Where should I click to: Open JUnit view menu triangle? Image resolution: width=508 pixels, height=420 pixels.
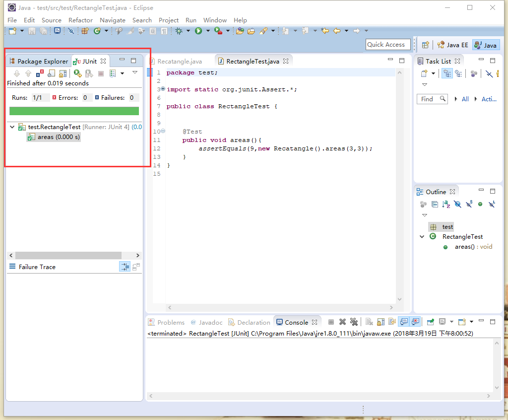click(x=135, y=72)
